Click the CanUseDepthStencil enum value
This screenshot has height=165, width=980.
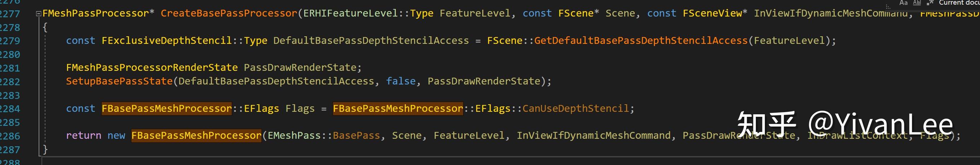576,109
